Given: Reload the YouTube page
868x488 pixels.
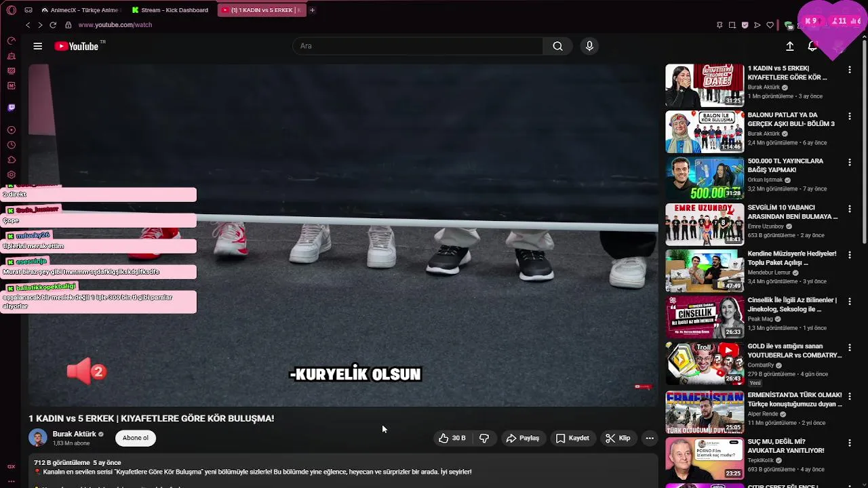Looking at the screenshot, I should coord(53,25).
